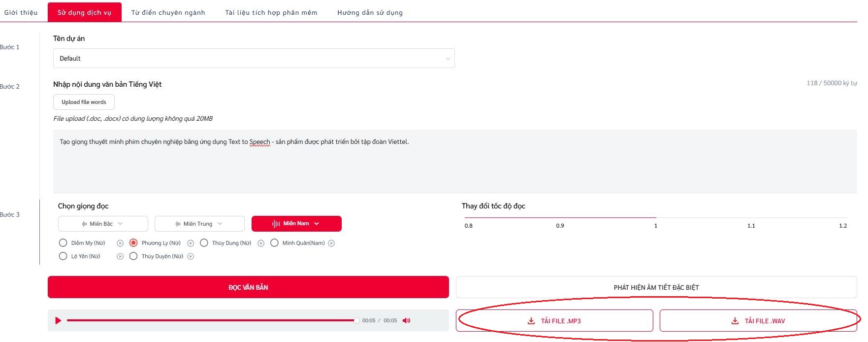
Task: Switch to Từ điển chuyên ngành tab
Action: coord(168,12)
